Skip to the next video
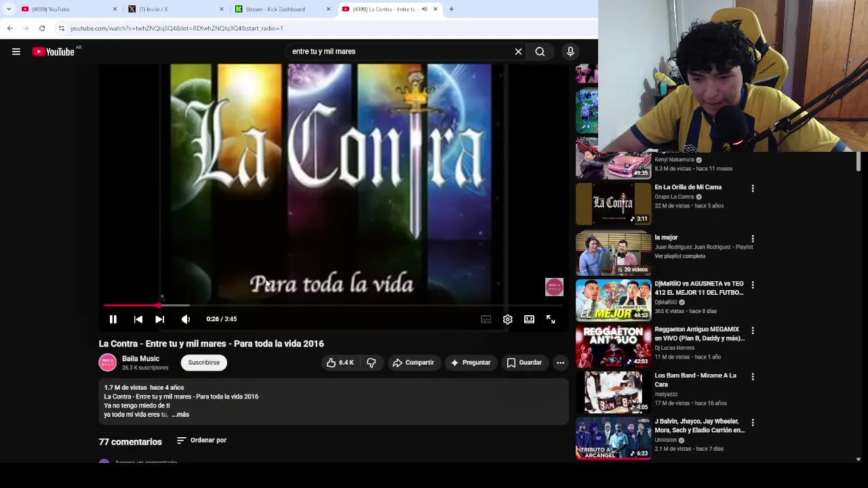The height and width of the screenshot is (488, 868). coord(160,319)
